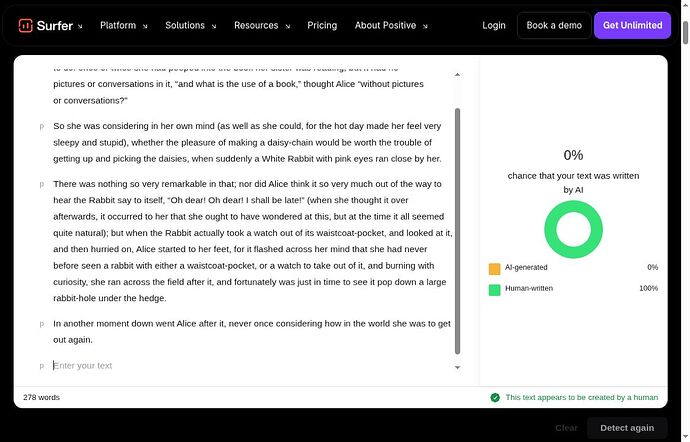Open the Resources dropdown menu

tap(262, 26)
